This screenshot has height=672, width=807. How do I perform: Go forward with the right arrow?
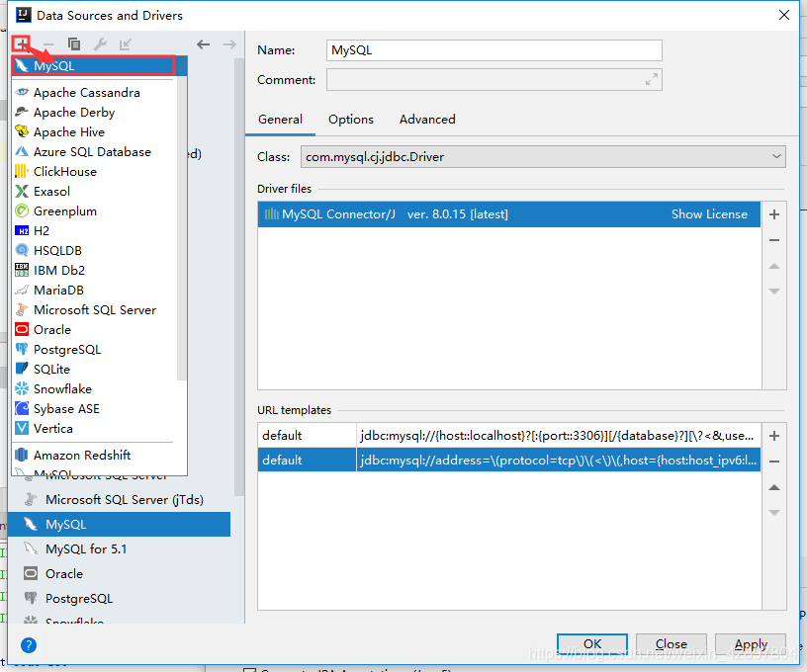[x=229, y=44]
